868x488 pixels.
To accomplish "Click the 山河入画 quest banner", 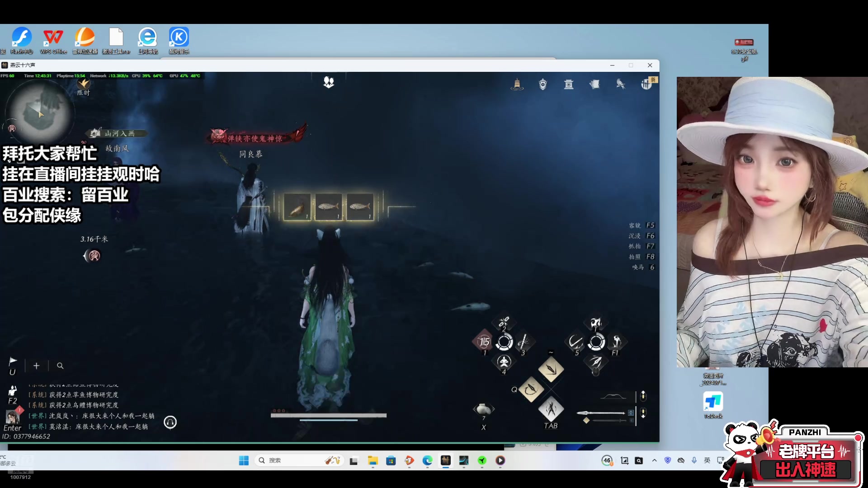I will tap(118, 133).
